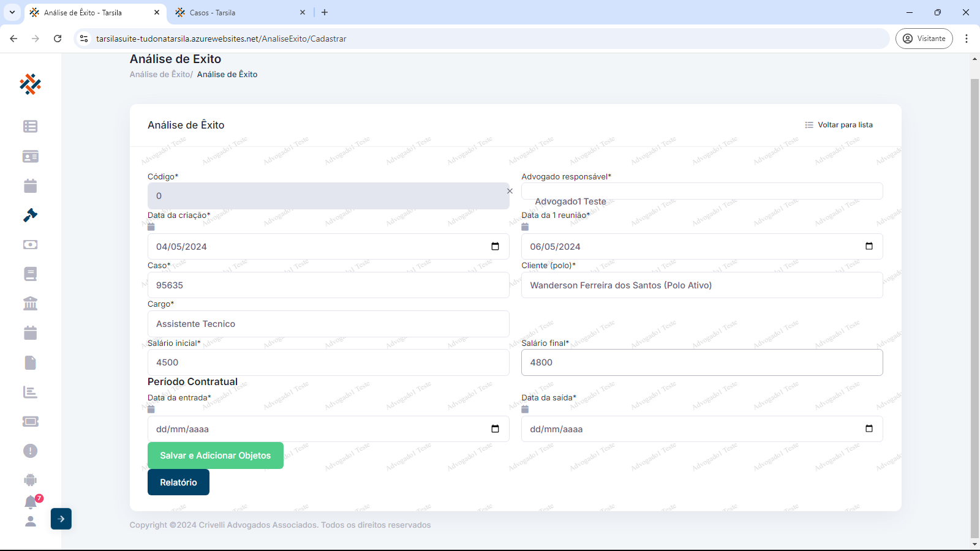Viewport: 980px width, 551px height.
Task: Open Data da criação calendar picker
Action: pos(495,246)
